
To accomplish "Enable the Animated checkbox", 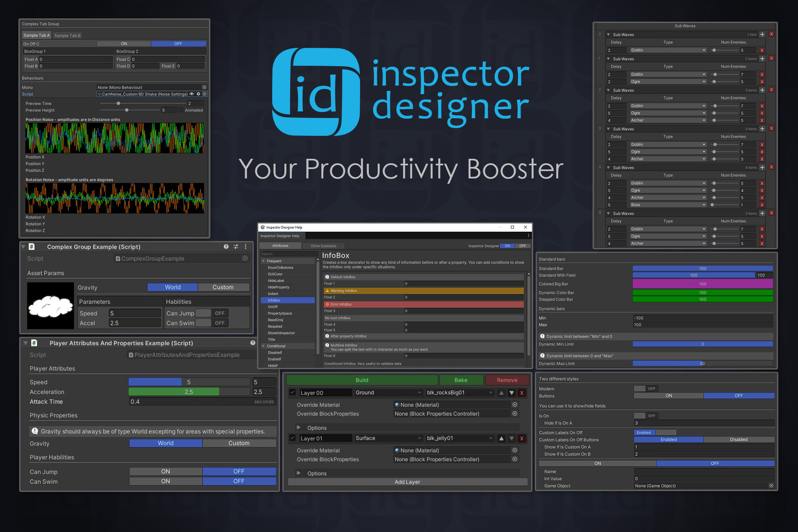I will point(181,110).
